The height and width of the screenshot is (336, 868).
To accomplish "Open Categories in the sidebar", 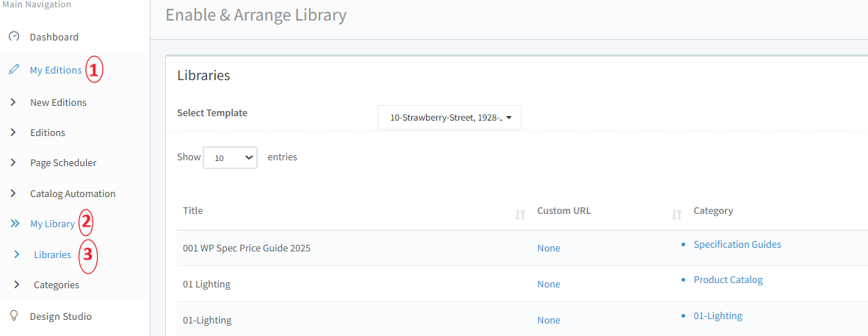I will [56, 285].
